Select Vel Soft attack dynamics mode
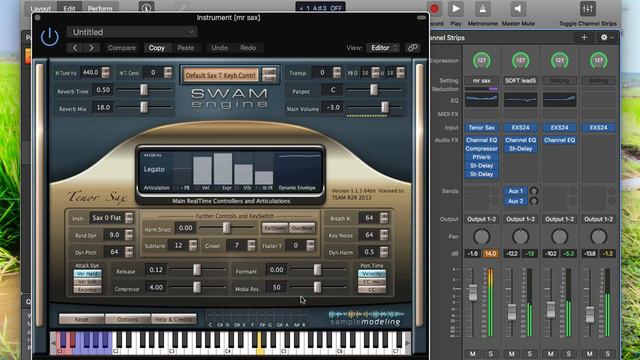The image size is (640, 360). pos(87,282)
